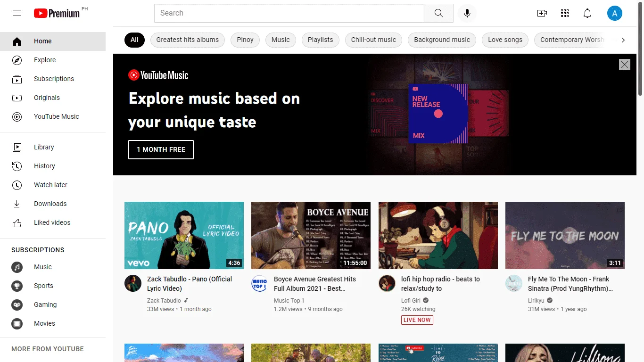
Task: Open the notifications bell
Action: [x=587, y=13]
